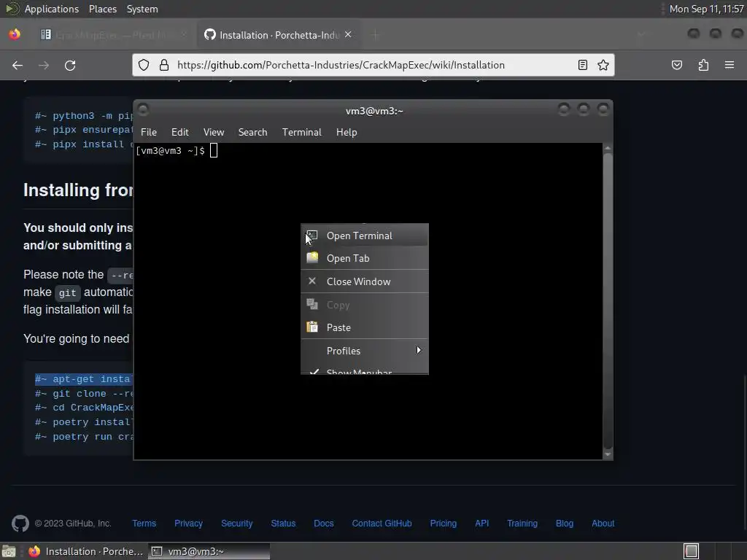Open the Firefox extensions puzzle icon
The image size is (747, 560).
tap(704, 65)
